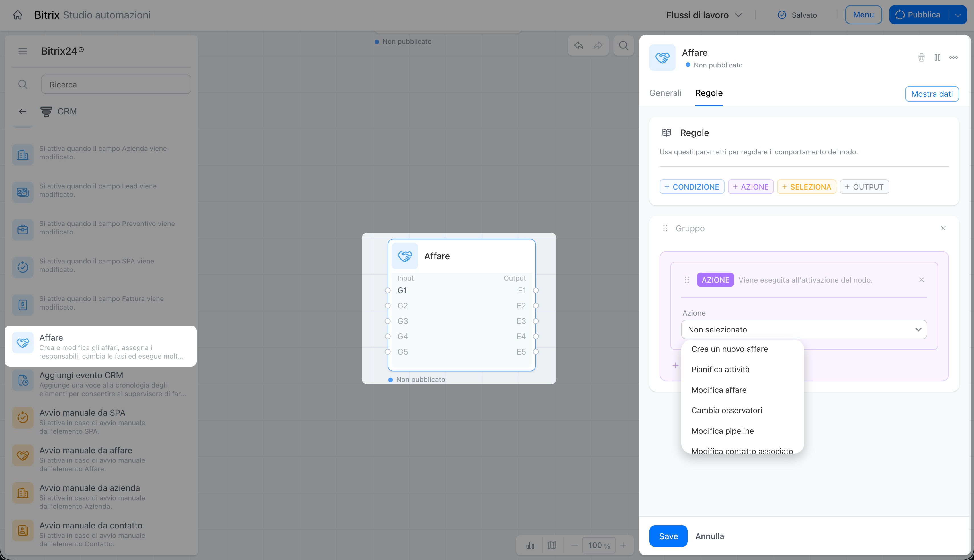Click the Save button

pyautogui.click(x=668, y=536)
